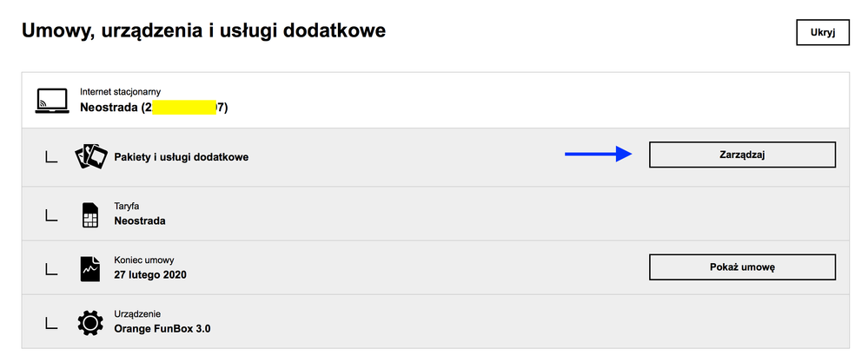Viewport: 868px width, 362px height.
Task: Click the branch connector left of Pakiety row
Action: pyautogui.click(x=51, y=157)
